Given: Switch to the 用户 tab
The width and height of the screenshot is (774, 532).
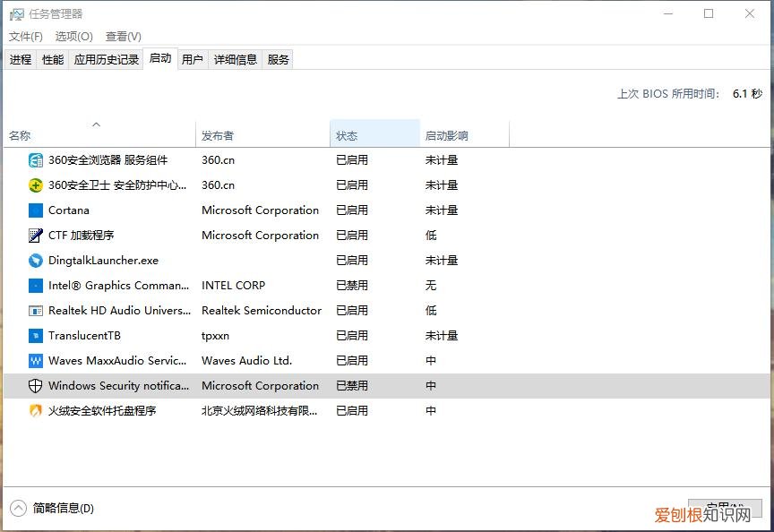Looking at the screenshot, I should (x=193, y=60).
